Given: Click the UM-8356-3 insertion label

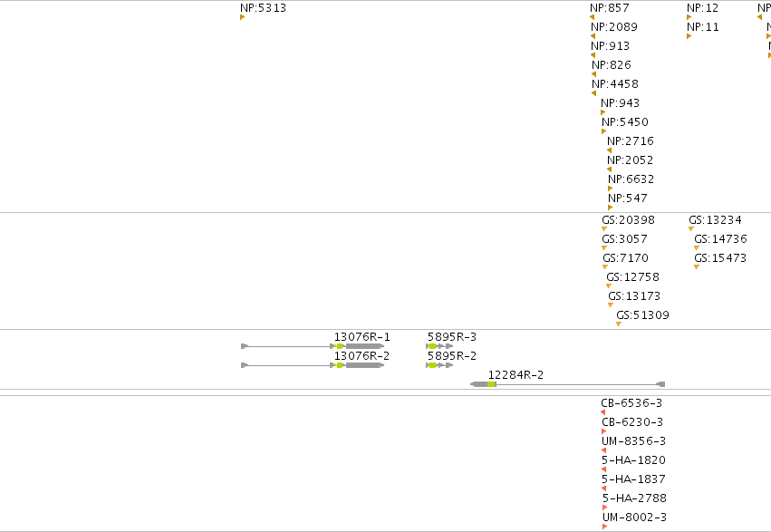Looking at the screenshot, I should pos(634,441).
